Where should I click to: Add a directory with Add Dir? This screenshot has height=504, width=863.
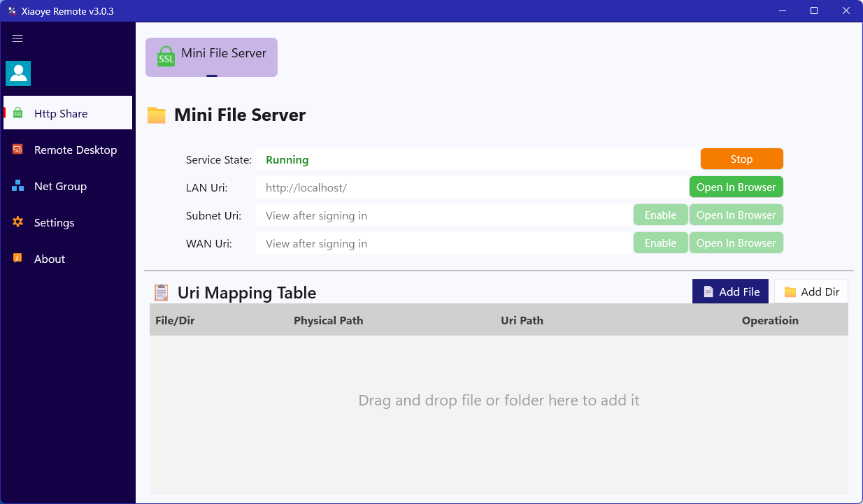811,291
